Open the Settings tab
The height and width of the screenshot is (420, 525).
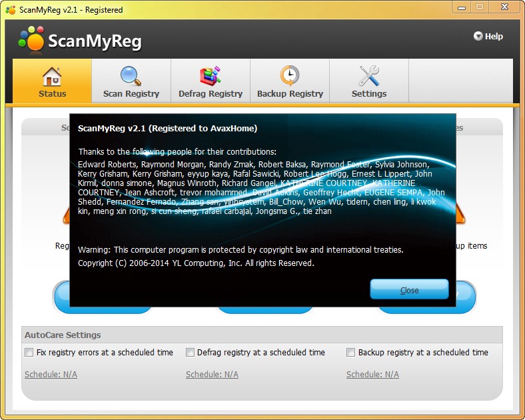click(x=369, y=81)
